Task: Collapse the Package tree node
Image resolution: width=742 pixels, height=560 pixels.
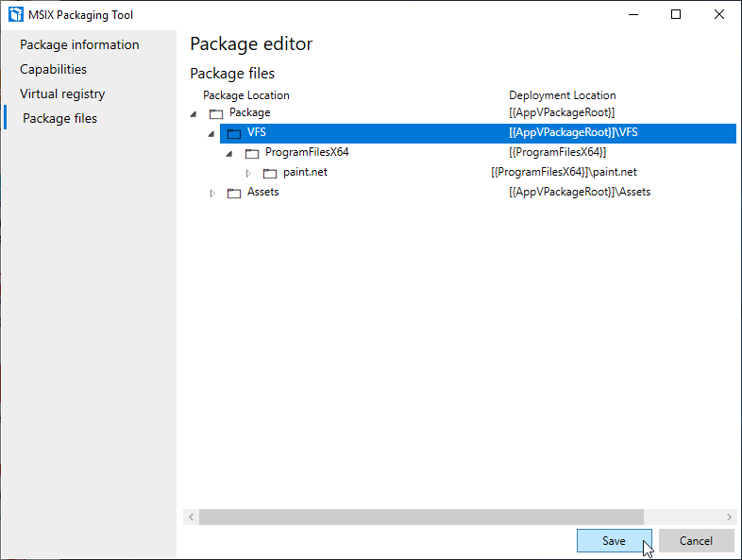Action: [x=194, y=113]
